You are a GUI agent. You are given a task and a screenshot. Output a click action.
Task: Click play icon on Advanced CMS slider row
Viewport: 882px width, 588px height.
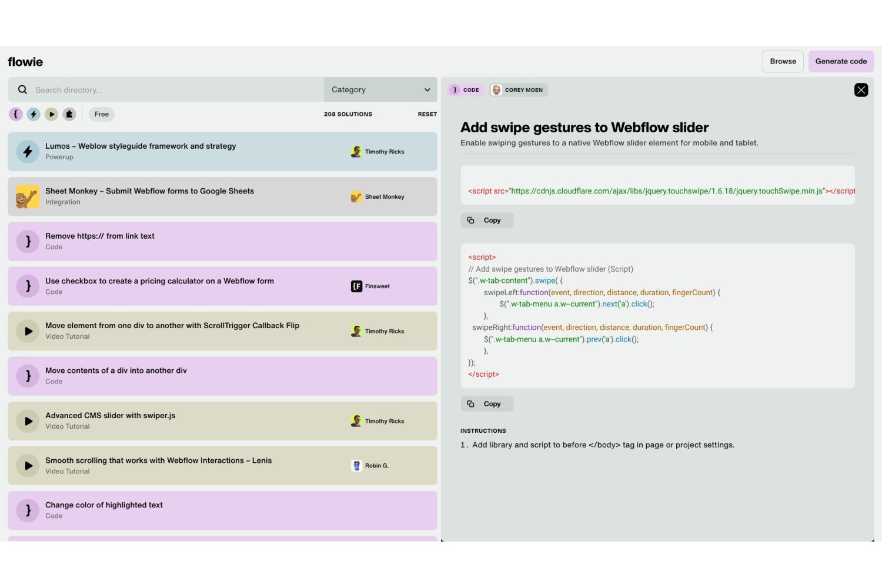tap(28, 421)
